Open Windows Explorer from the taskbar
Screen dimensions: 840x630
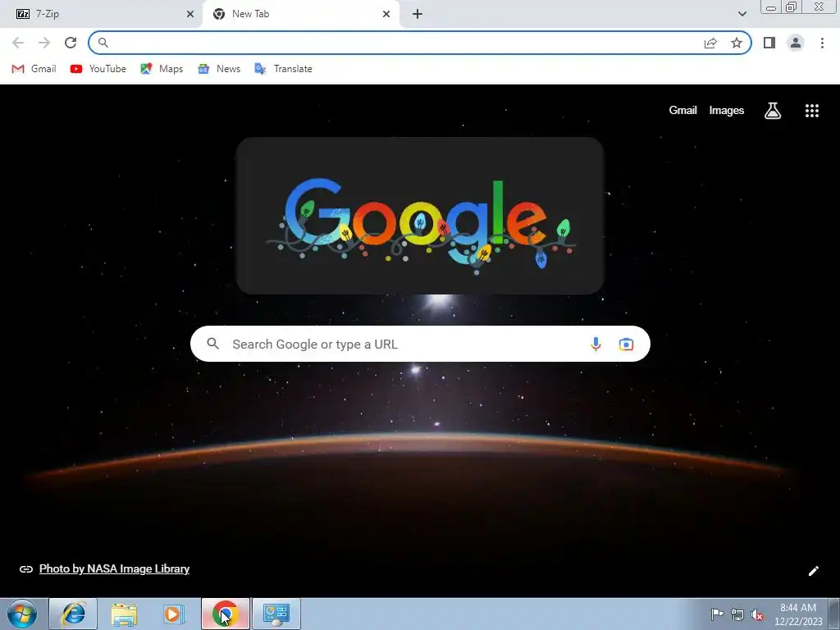tap(124, 614)
